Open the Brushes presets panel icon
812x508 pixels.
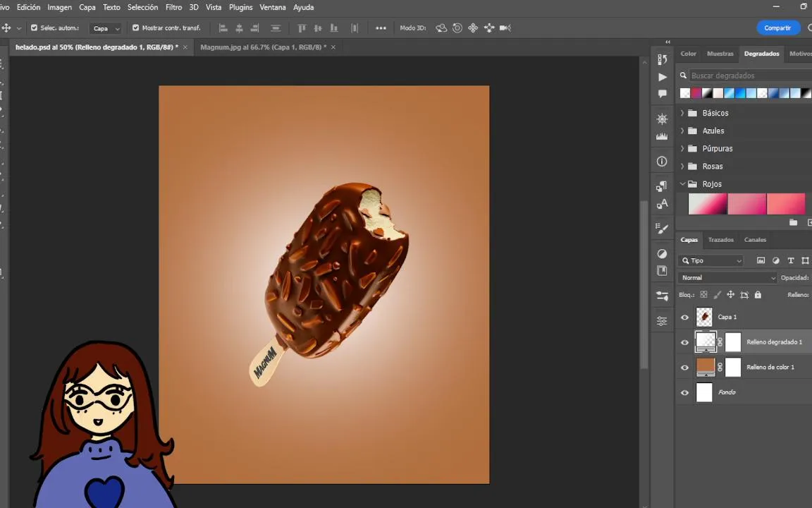tap(662, 296)
